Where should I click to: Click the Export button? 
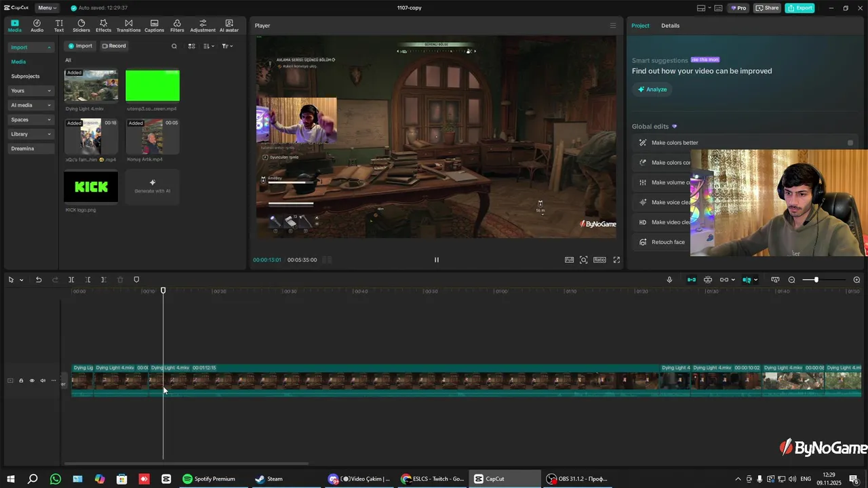tap(800, 8)
